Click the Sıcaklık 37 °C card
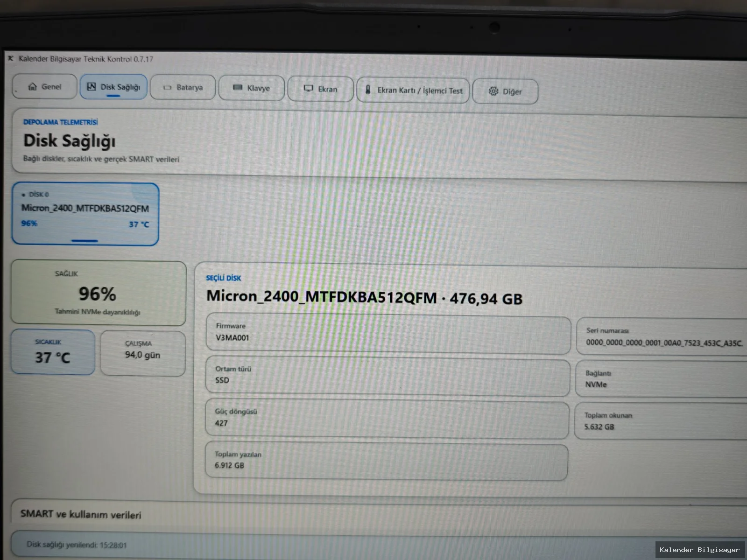The height and width of the screenshot is (560, 747). (53, 352)
